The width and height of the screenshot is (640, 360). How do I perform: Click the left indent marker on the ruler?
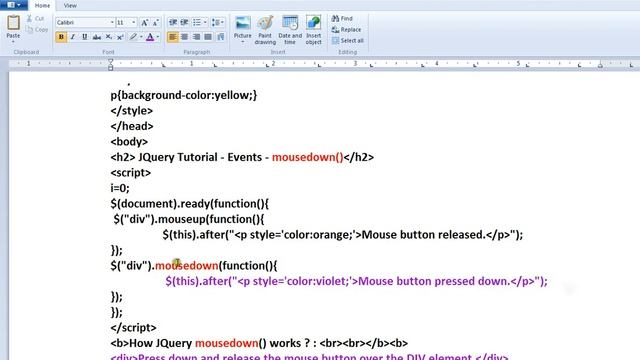click(110, 64)
